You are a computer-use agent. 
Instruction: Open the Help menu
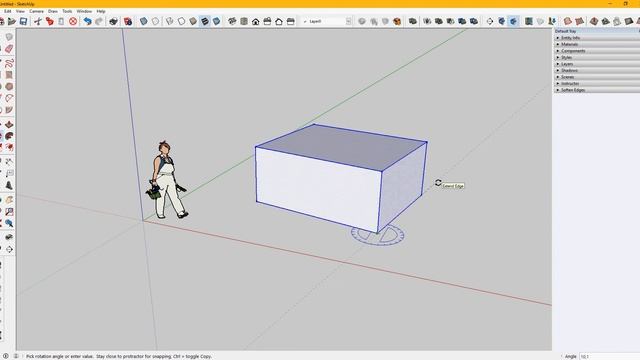click(x=101, y=11)
